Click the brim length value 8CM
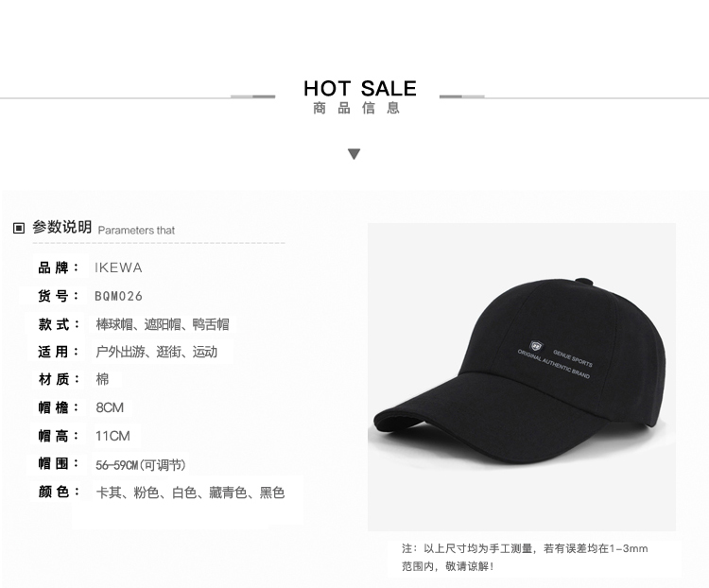709x588 pixels. click(x=110, y=407)
